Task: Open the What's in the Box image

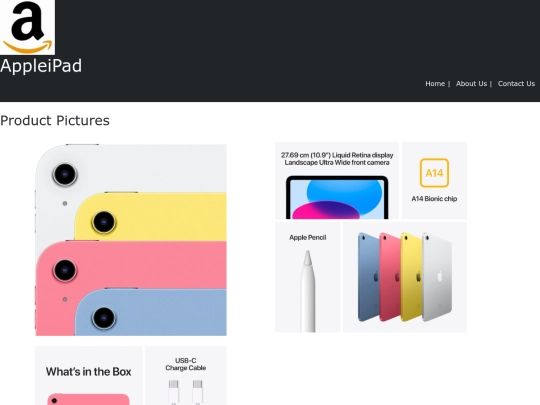Action: (89, 376)
